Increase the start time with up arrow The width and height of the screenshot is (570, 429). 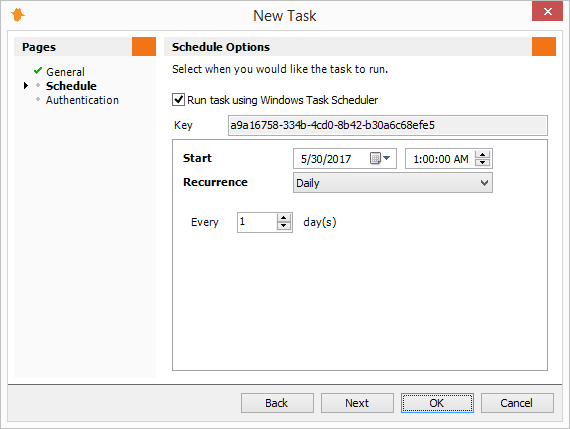pyautogui.click(x=482, y=155)
